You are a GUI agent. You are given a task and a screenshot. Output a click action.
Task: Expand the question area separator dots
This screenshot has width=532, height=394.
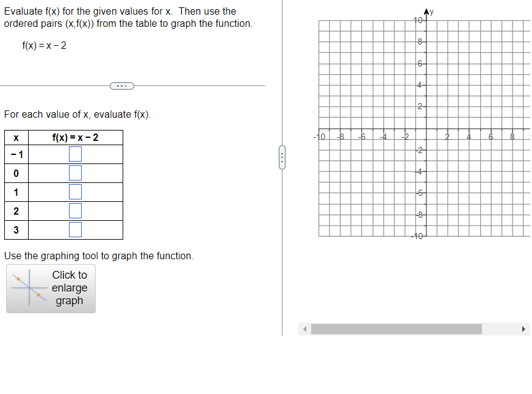click(121, 85)
